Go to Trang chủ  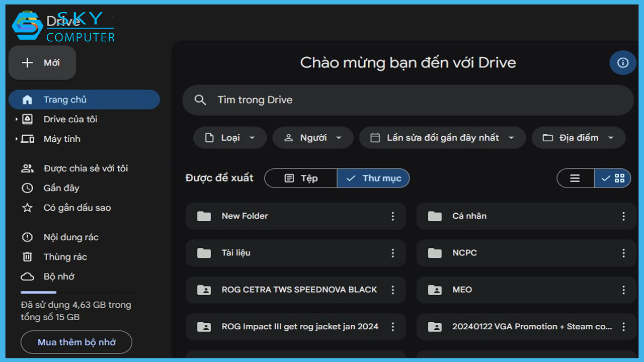point(84,100)
